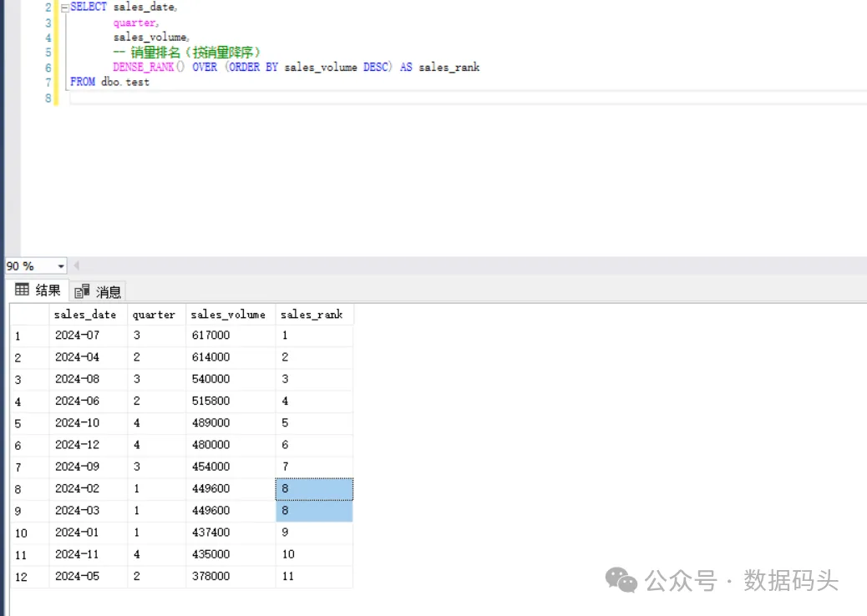Select row header 12 in results grid
The height and width of the screenshot is (616, 867).
29,577
